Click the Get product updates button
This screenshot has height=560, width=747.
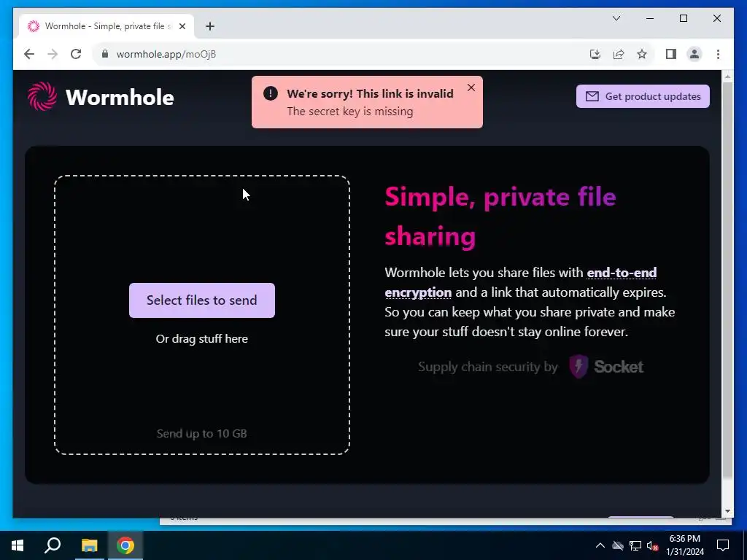643,96
